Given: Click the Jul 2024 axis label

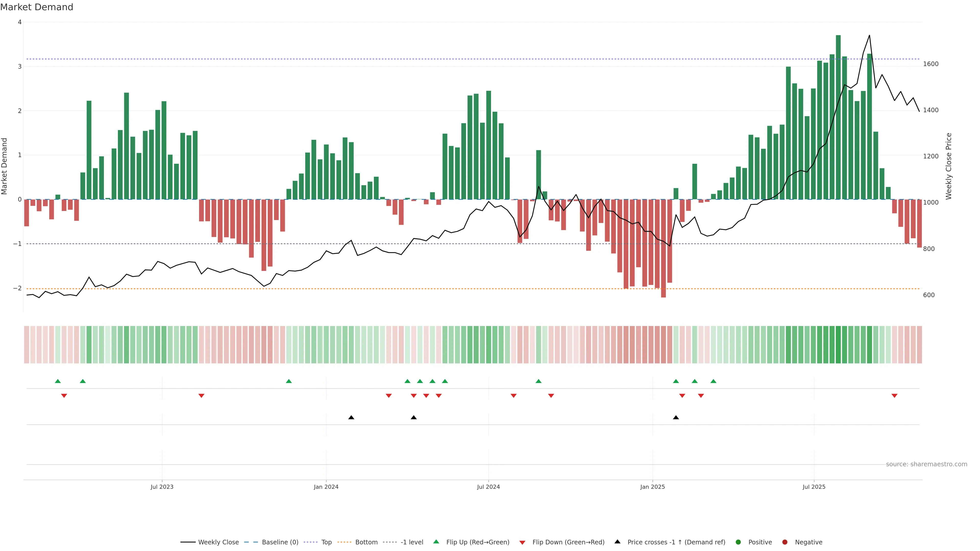Looking at the screenshot, I should (488, 487).
